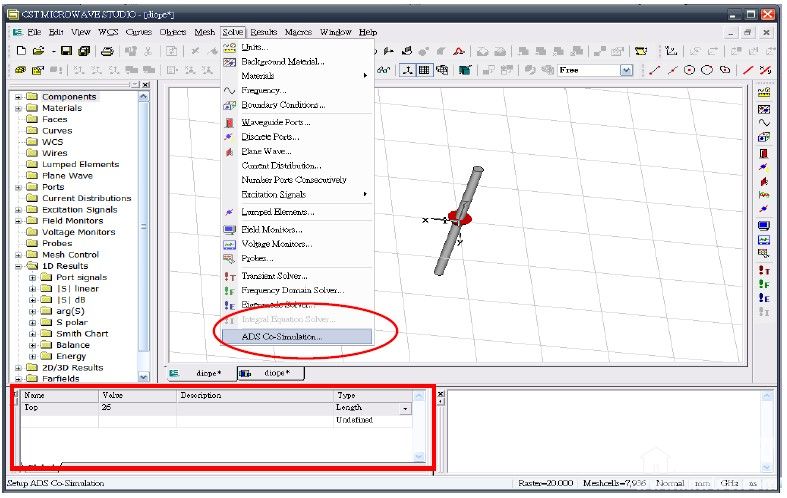The image size is (787, 498).
Task: Close the navigation tree panel
Action: point(146,85)
